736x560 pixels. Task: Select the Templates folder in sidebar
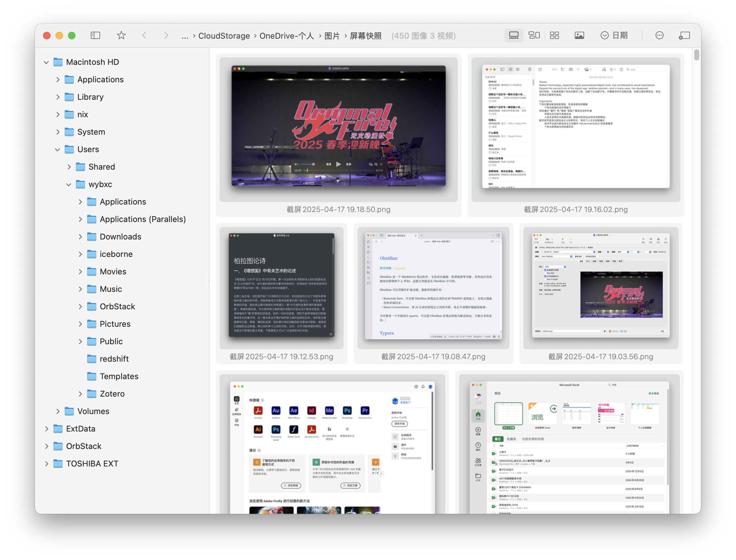tap(119, 376)
